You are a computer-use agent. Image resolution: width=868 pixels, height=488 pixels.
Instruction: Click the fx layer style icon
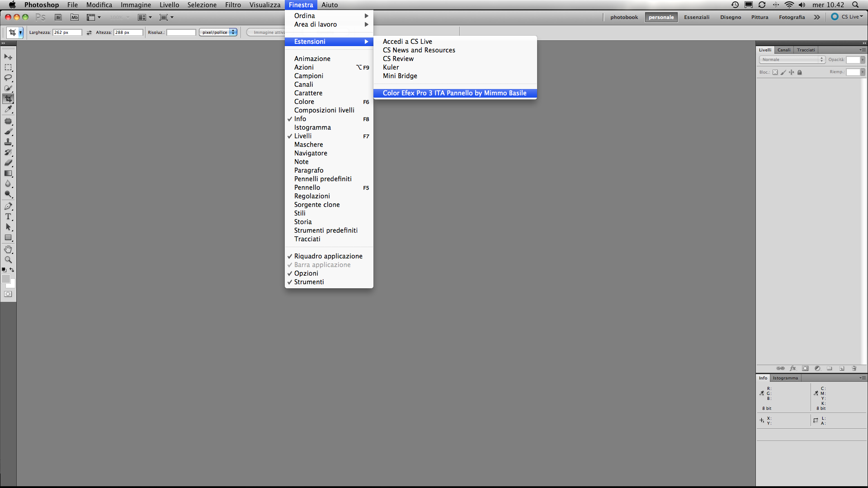pos(793,368)
